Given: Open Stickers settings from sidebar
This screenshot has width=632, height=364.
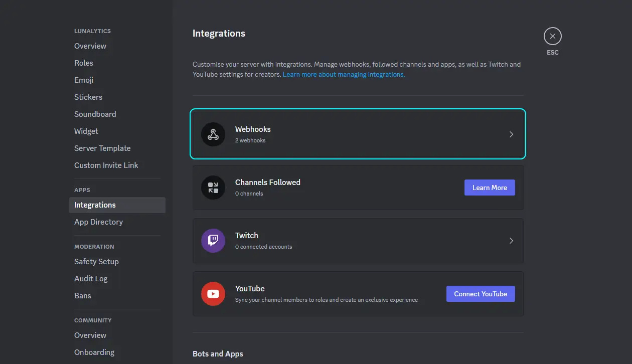Looking at the screenshot, I should 88,97.
